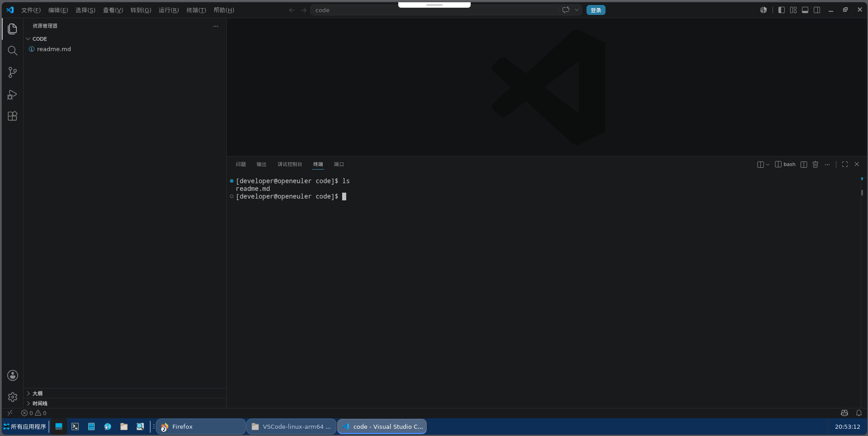This screenshot has width=868, height=436.
Task: Switch to the 调试控制台 debug console tab
Action: click(290, 164)
